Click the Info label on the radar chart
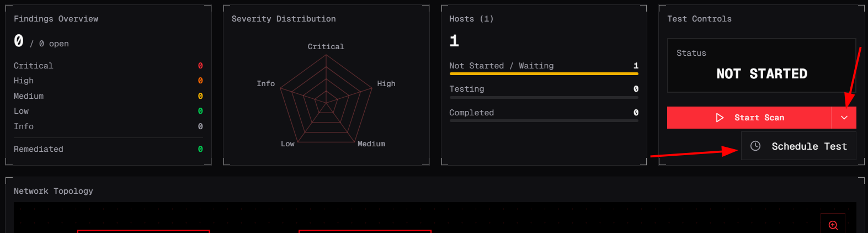This screenshot has width=868, height=233. tap(265, 83)
